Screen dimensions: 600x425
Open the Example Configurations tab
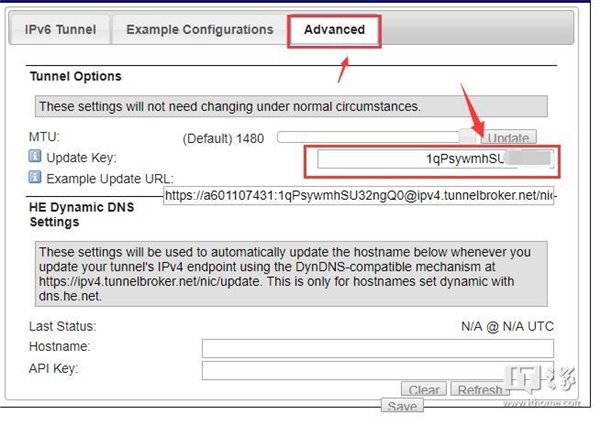[200, 30]
